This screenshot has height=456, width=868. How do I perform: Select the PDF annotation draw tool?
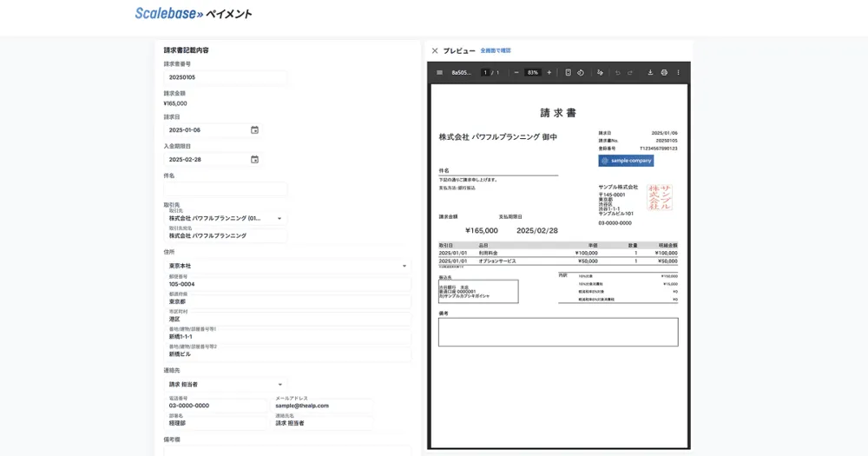click(x=600, y=72)
